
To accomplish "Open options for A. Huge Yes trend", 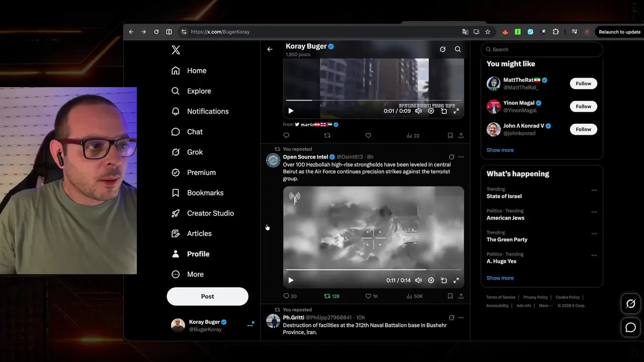I will 594,255.
